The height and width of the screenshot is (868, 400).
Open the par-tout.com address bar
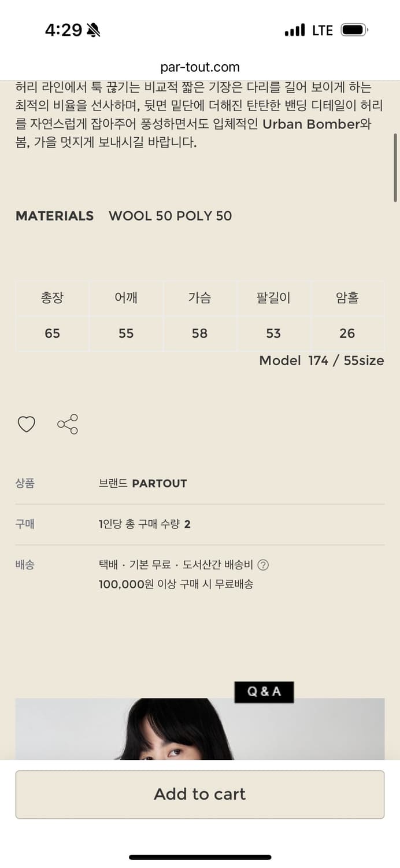tap(200, 66)
